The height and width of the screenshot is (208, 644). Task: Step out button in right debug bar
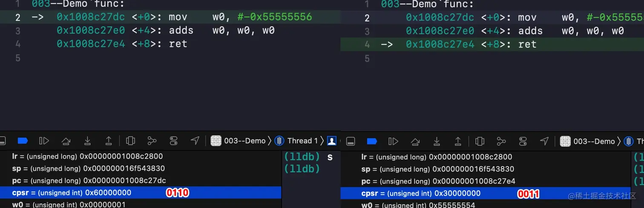(x=458, y=141)
